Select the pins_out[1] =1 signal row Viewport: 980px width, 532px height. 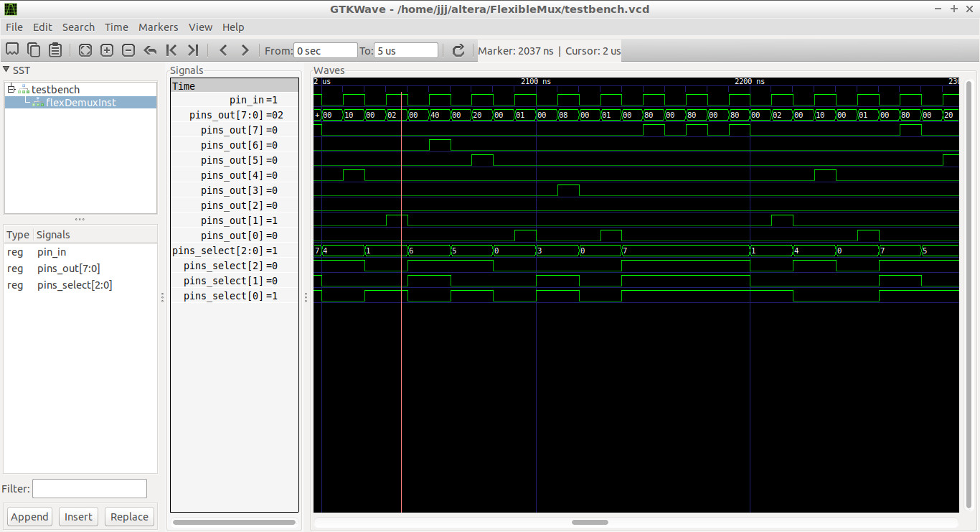pyautogui.click(x=235, y=220)
